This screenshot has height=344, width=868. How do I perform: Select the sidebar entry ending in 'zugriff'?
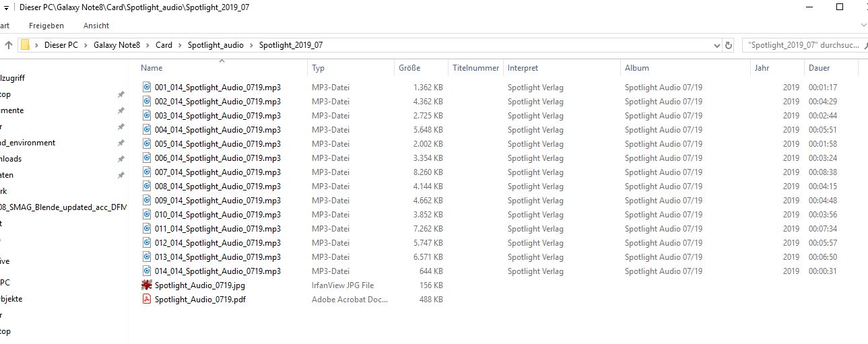coord(13,78)
